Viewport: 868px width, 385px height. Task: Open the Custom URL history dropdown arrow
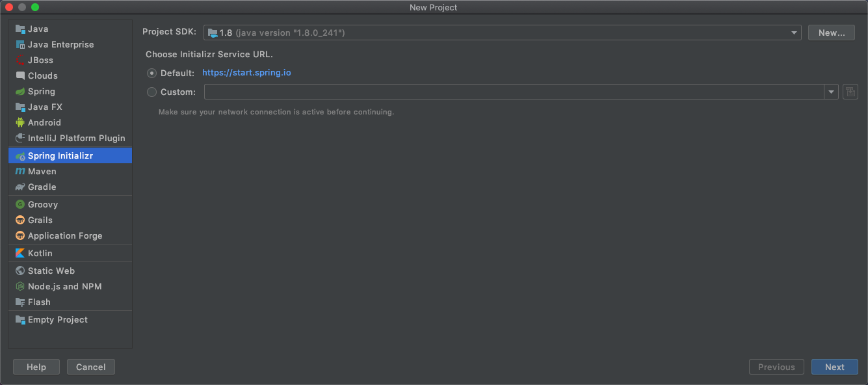[x=832, y=92]
